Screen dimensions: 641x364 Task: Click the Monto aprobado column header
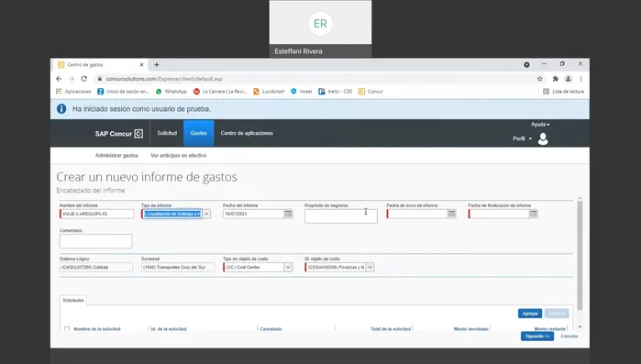[x=470, y=329]
